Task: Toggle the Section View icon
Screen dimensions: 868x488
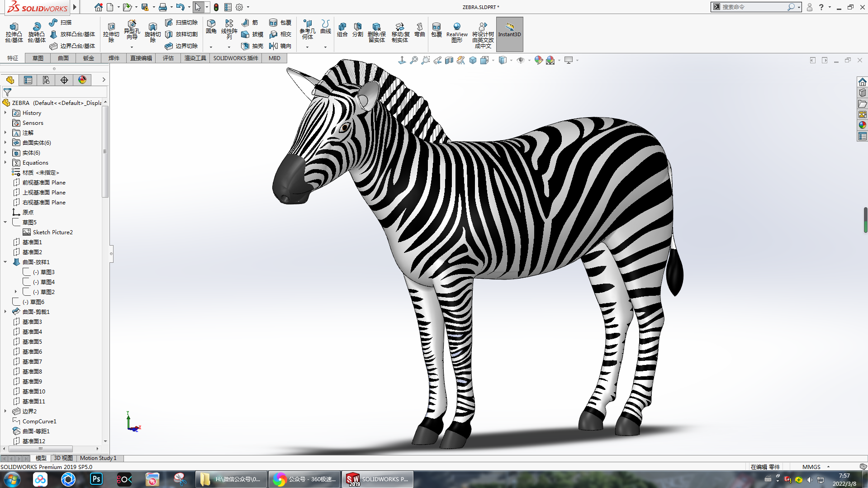Action: [x=449, y=60]
